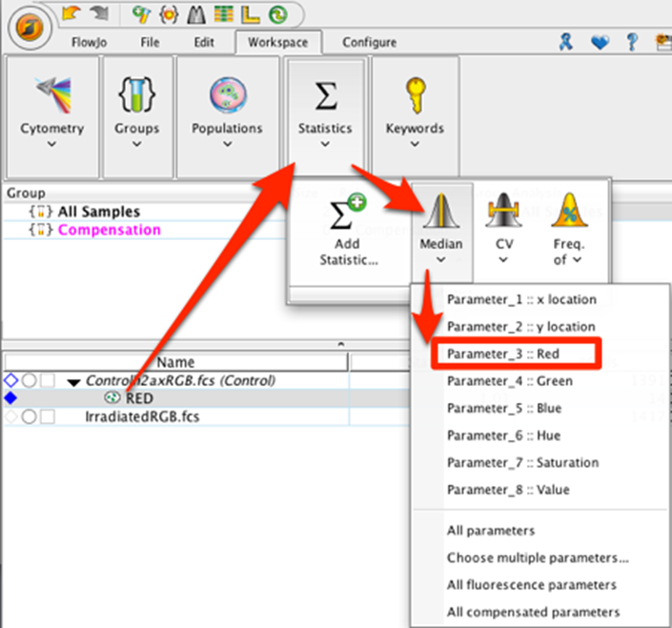
Task: Toggle the circle button on Control row
Action: pos(29,380)
